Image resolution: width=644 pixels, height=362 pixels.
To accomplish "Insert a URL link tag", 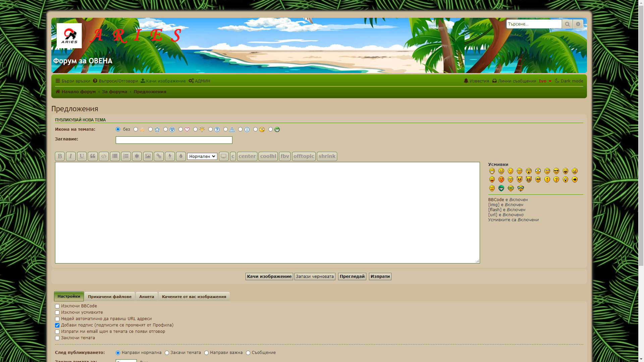I will click(x=159, y=156).
